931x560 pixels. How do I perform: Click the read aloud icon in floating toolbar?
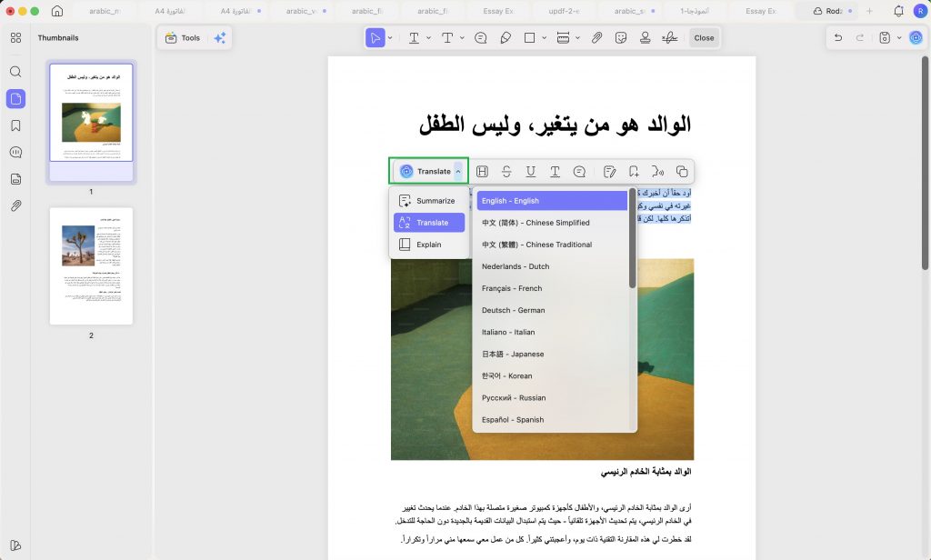pos(657,172)
